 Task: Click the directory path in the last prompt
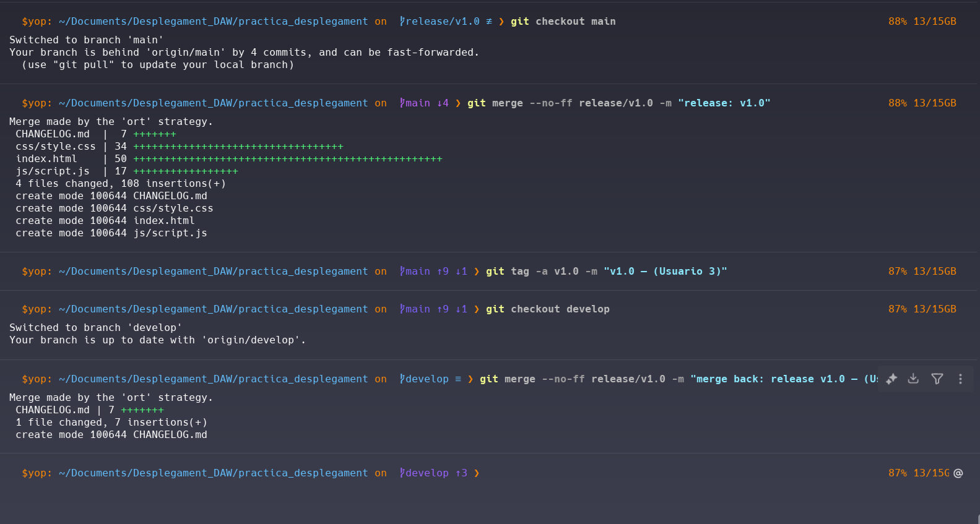(x=213, y=473)
